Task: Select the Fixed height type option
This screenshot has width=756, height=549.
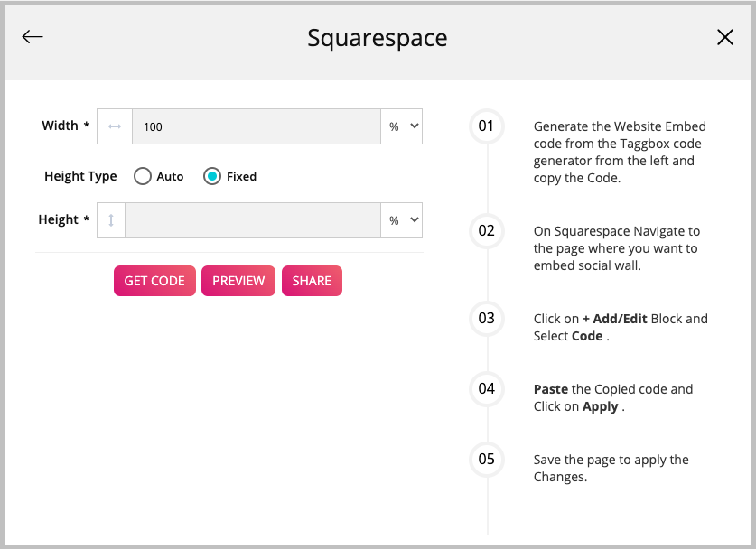Action: pyautogui.click(x=212, y=176)
